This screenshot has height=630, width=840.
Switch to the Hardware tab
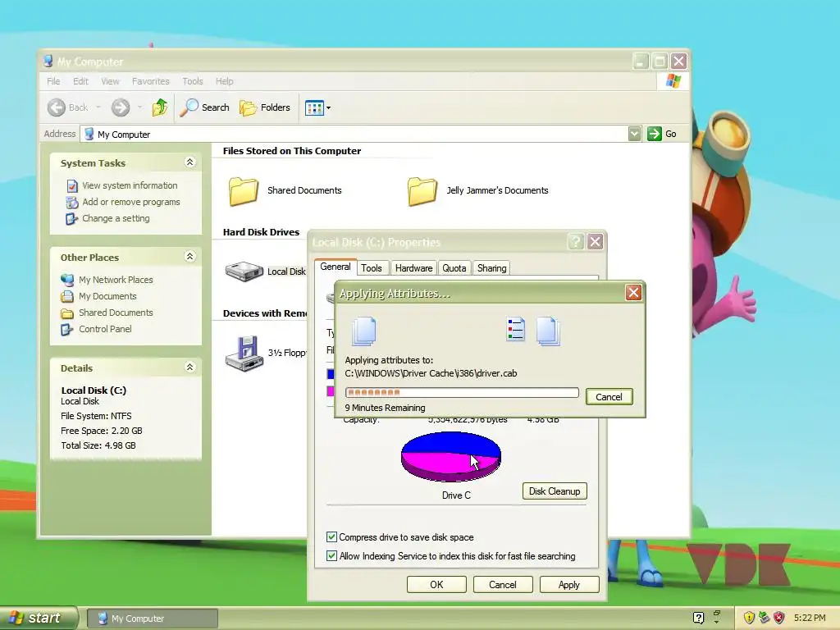[x=413, y=268]
